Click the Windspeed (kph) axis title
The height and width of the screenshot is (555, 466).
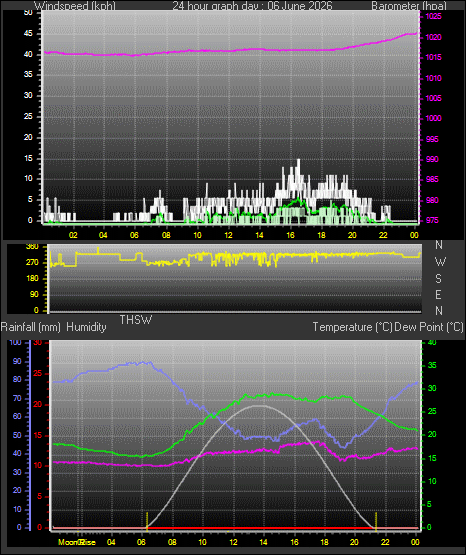click(x=75, y=5)
